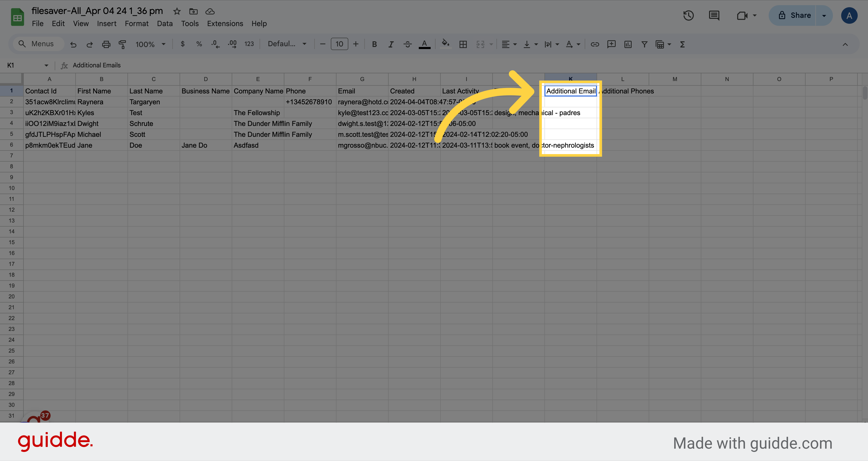Open the Sheets home logo
This screenshot has width=868, height=461.
[17, 17]
